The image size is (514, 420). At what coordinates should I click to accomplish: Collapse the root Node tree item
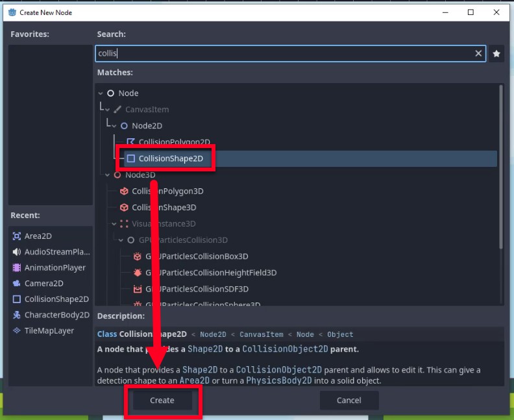[101, 93]
